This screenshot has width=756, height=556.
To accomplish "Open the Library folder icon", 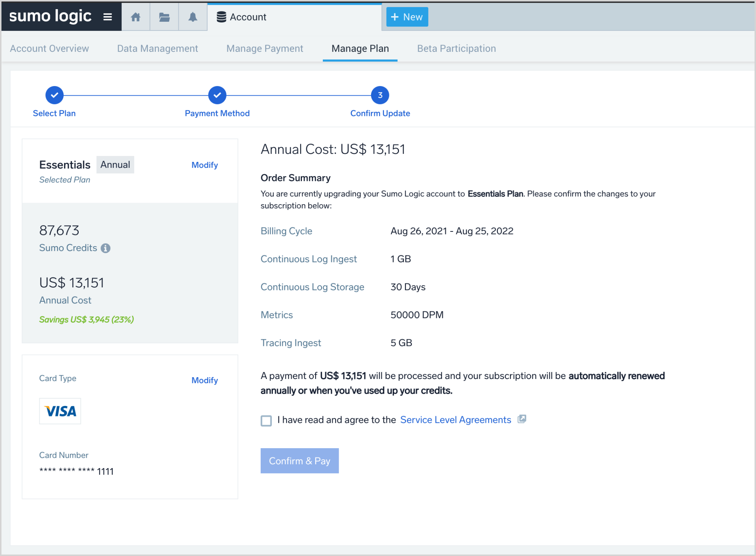I will [x=164, y=17].
